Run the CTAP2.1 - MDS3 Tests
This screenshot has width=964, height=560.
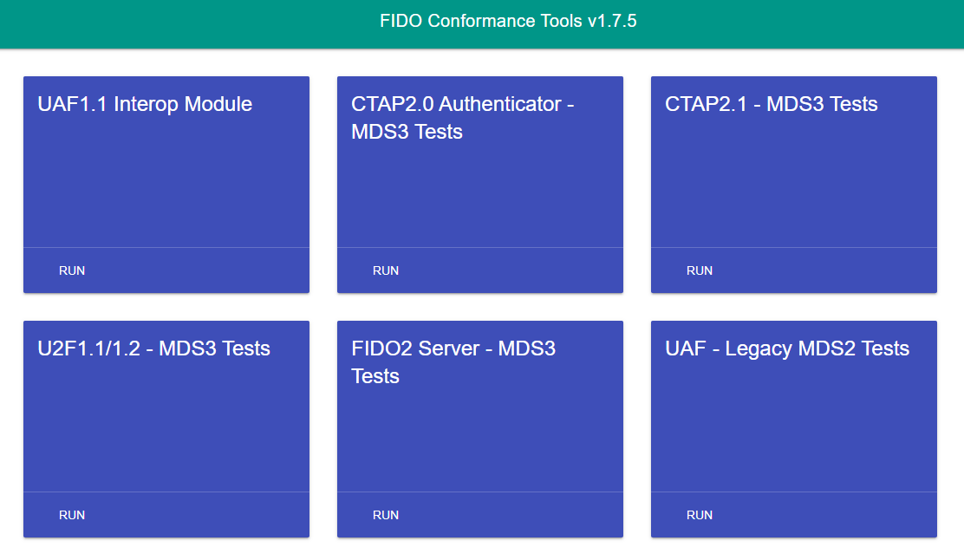click(699, 270)
